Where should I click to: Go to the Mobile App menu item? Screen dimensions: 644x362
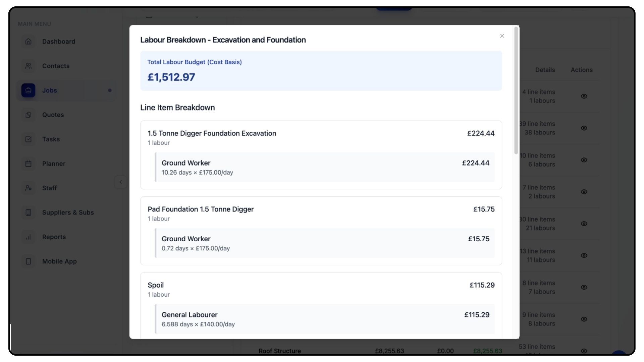pos(59,262)
